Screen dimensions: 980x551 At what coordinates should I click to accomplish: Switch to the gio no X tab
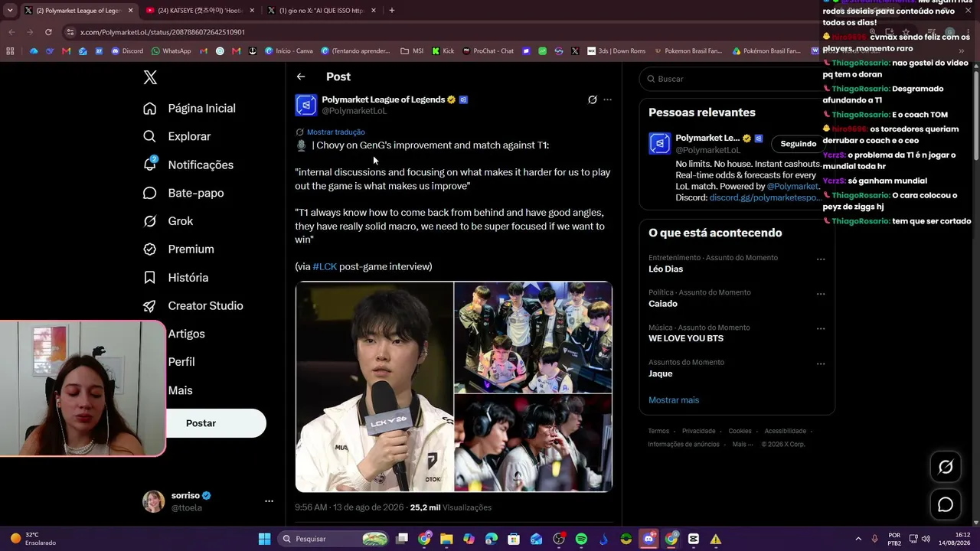[322, 11]
